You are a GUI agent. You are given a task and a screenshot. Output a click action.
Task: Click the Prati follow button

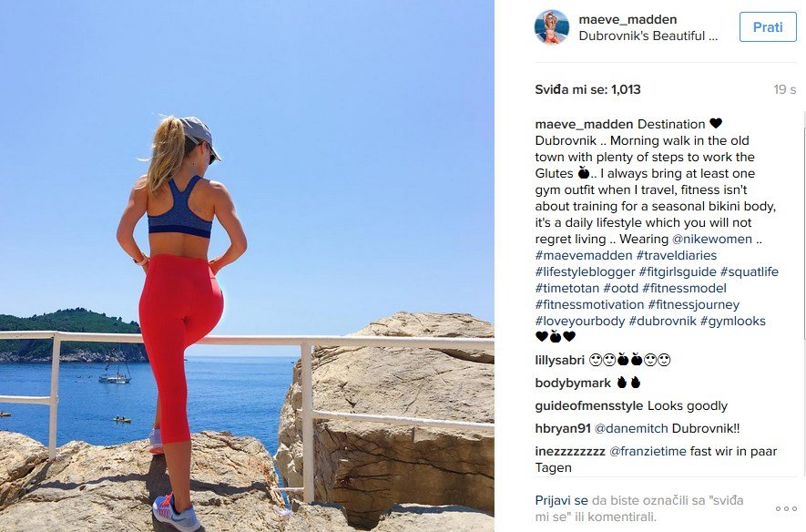click(x=768, y=26)
